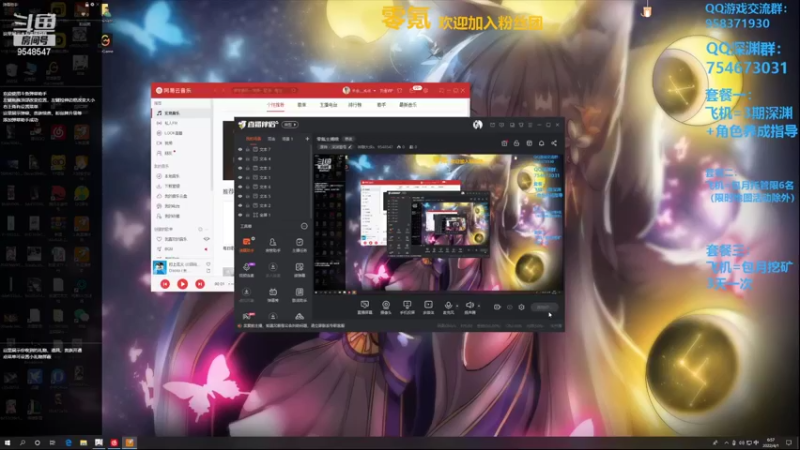Switch to 场景 1 scene tab
The image size is (800, 450).
[x=288, y=139]
